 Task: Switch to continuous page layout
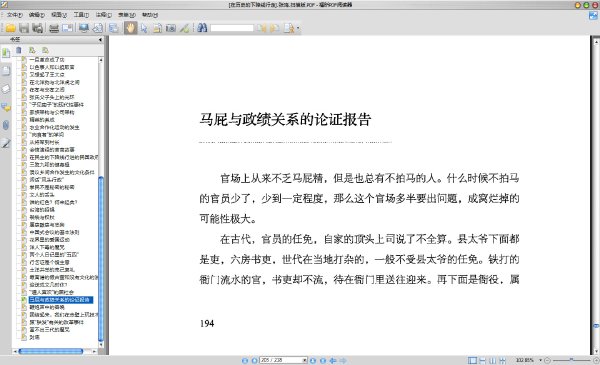click(483, 360)
